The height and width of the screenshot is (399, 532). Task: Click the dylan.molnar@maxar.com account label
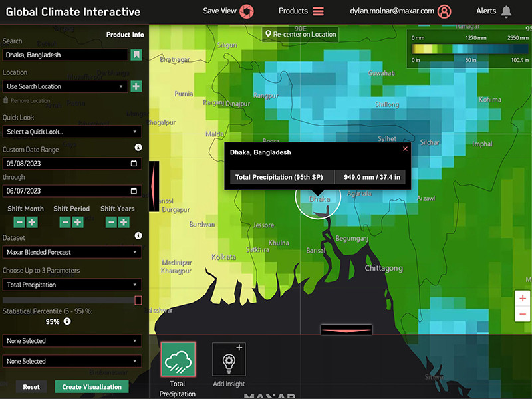[392, 11]
